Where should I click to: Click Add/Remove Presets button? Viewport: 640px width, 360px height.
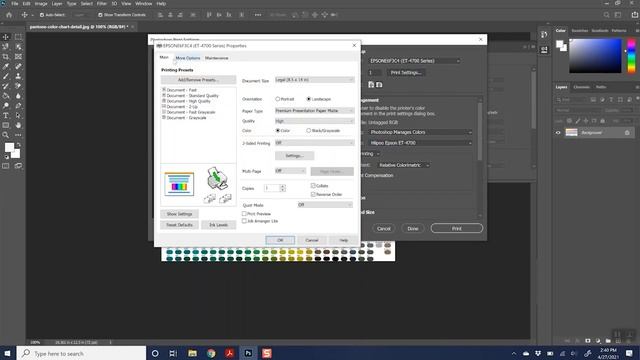198,80
